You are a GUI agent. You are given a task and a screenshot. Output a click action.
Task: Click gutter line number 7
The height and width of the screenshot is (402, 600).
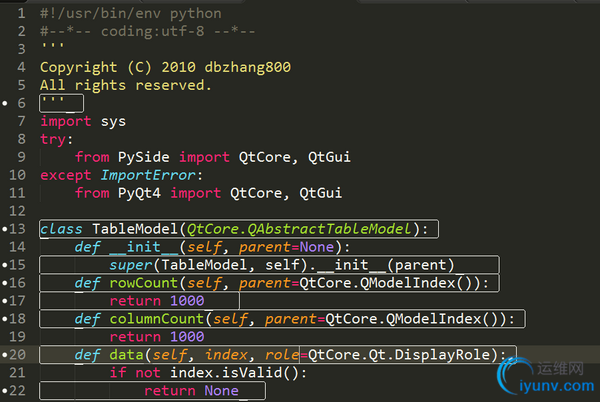click(21, 121)
